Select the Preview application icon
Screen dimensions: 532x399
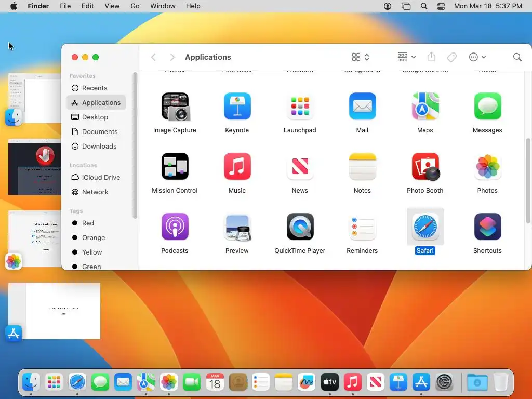click(x=237, y=227)
